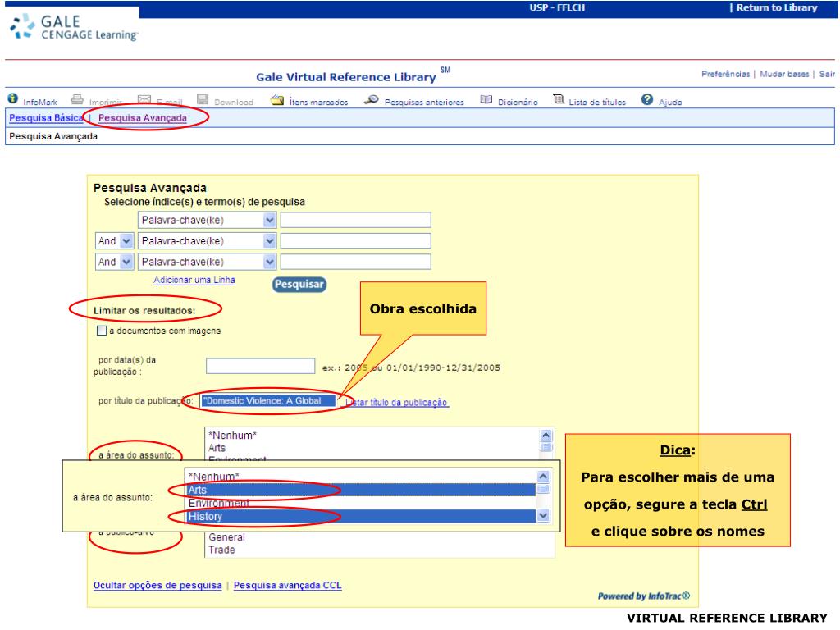Click the second search term field

coord(356,241)
